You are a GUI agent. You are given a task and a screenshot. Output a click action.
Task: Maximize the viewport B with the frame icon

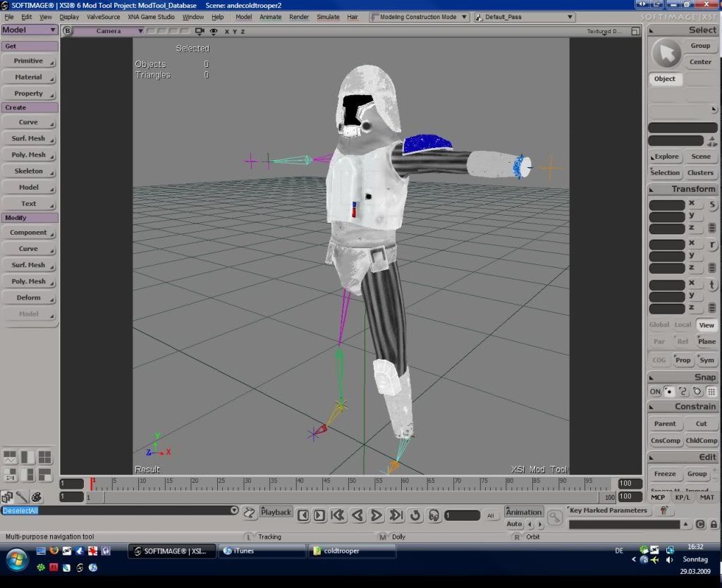point(635,31)
